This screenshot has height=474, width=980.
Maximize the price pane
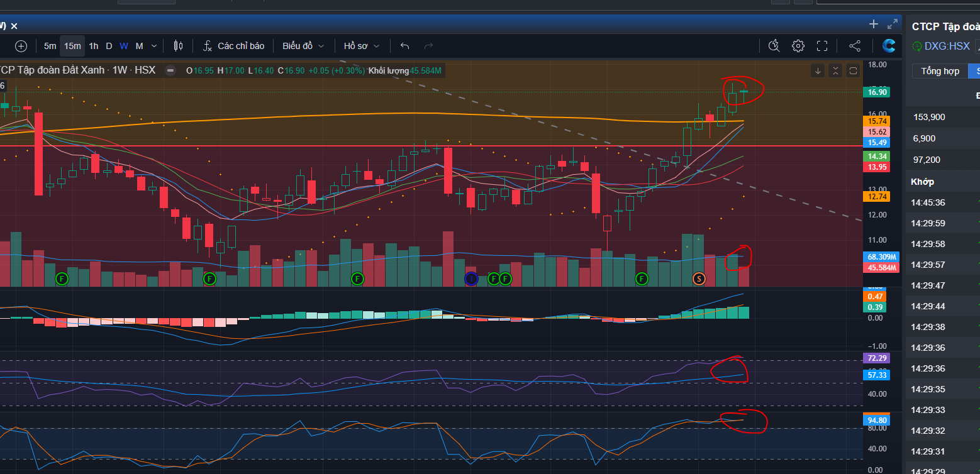(x=853, y=70)
